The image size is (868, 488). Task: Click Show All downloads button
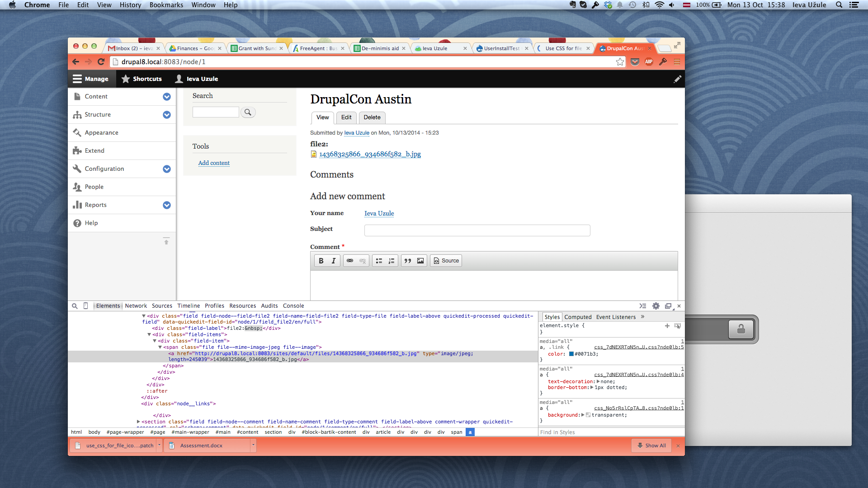point(651,446)
